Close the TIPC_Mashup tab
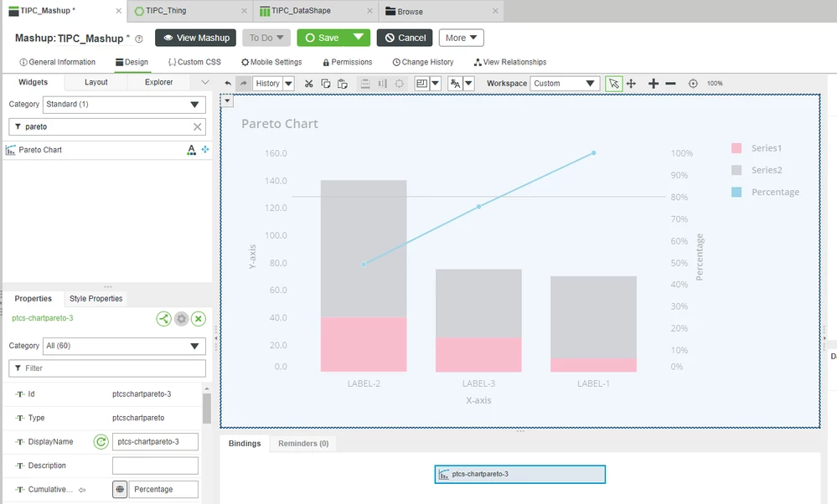The image size is (837, 504). [x=118, y=11]
